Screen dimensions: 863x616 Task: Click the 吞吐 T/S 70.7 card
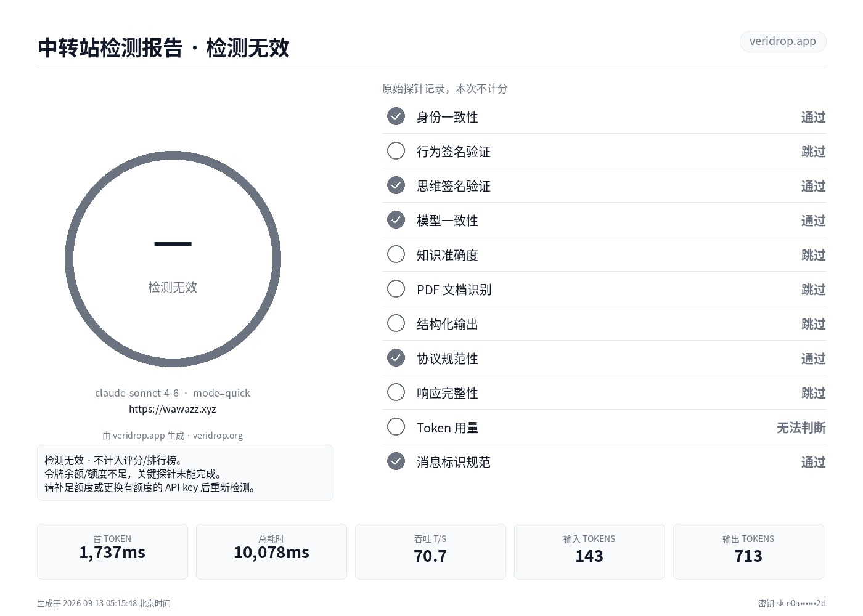(430, 551)
